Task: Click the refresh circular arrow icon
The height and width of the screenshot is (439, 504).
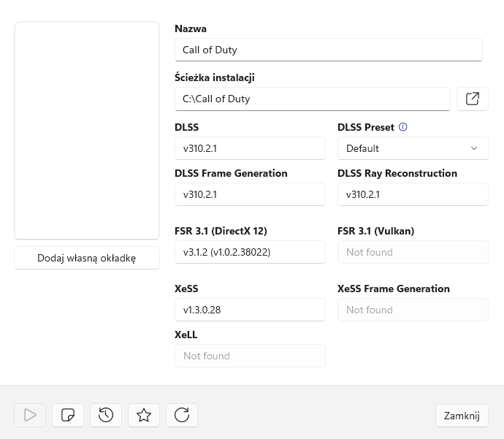Action: coord(182,415)
